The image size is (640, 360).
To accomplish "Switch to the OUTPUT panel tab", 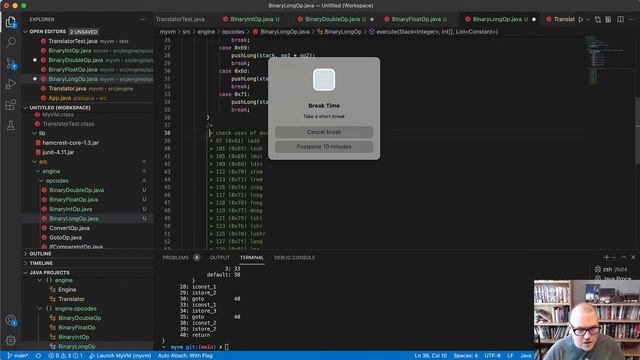I will [220, 258].
